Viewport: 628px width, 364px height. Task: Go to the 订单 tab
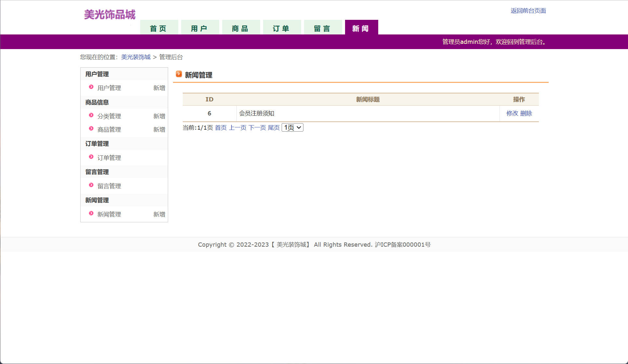coord(282,29)
